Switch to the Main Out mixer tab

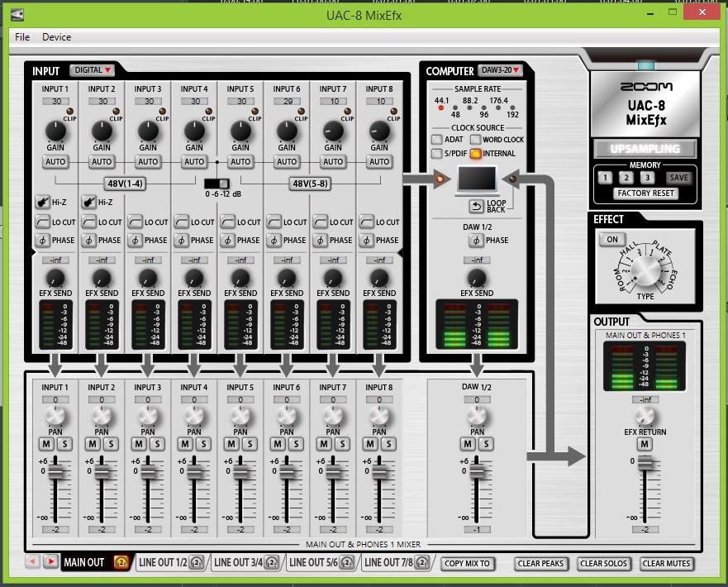click(x=84, y=562)
